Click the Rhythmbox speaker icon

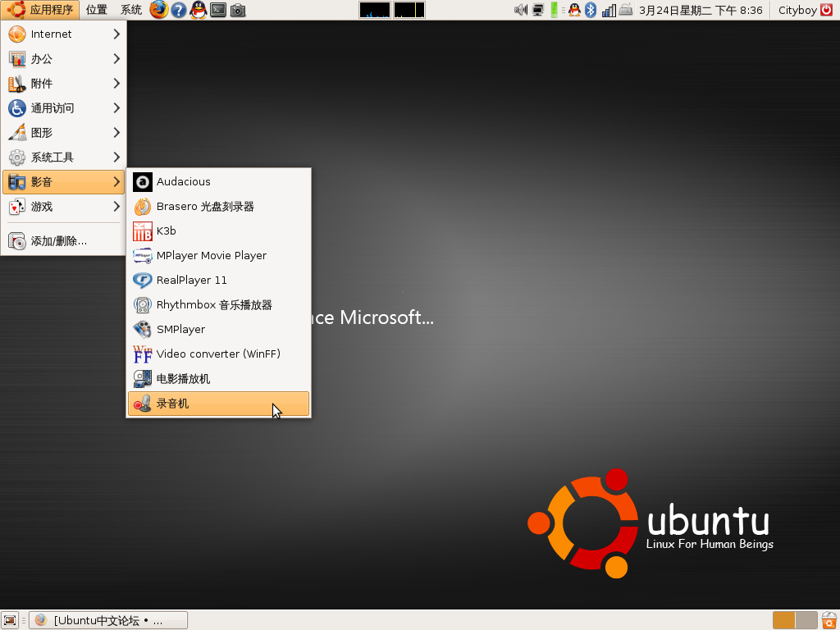[x=143, y=305]
